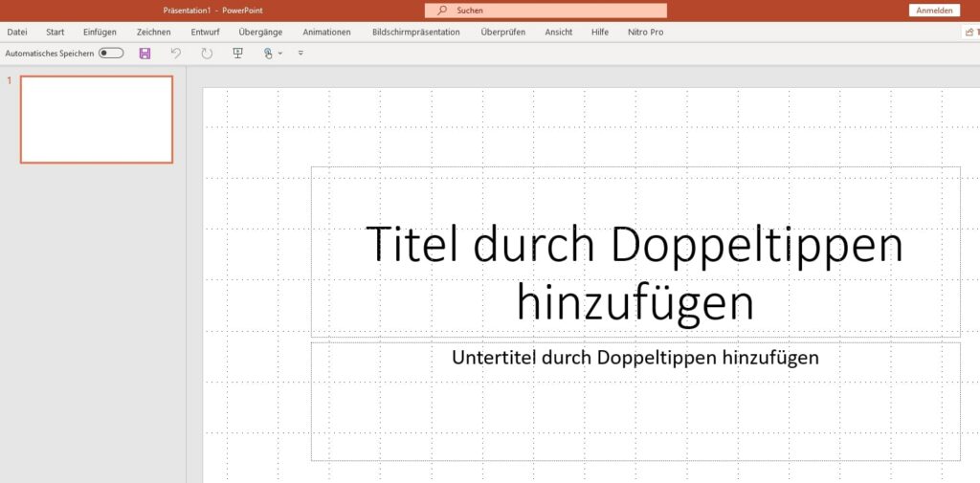Viewport: 980px width, 483px height.
Task: Click the subtitle placeholder text
Action: 635,358
